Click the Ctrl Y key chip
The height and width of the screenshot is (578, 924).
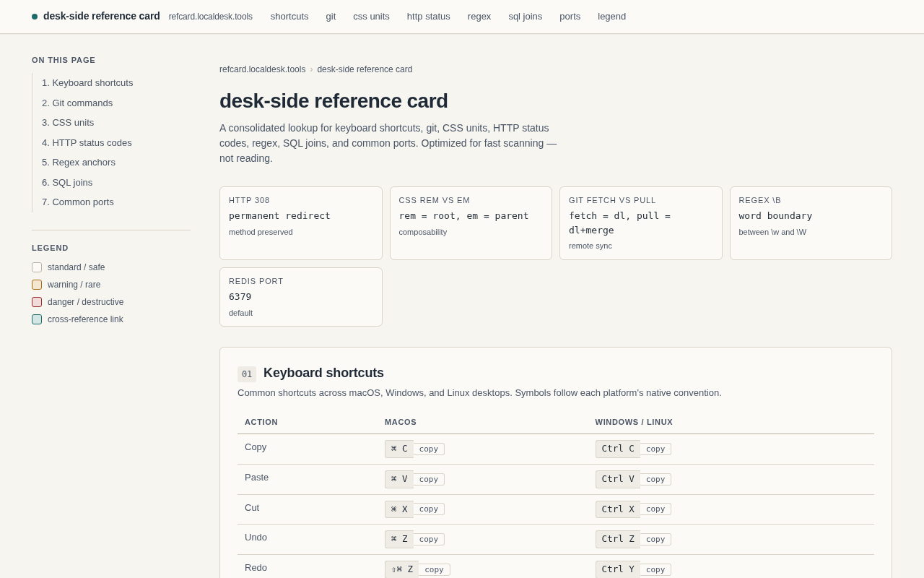(618, 570)
